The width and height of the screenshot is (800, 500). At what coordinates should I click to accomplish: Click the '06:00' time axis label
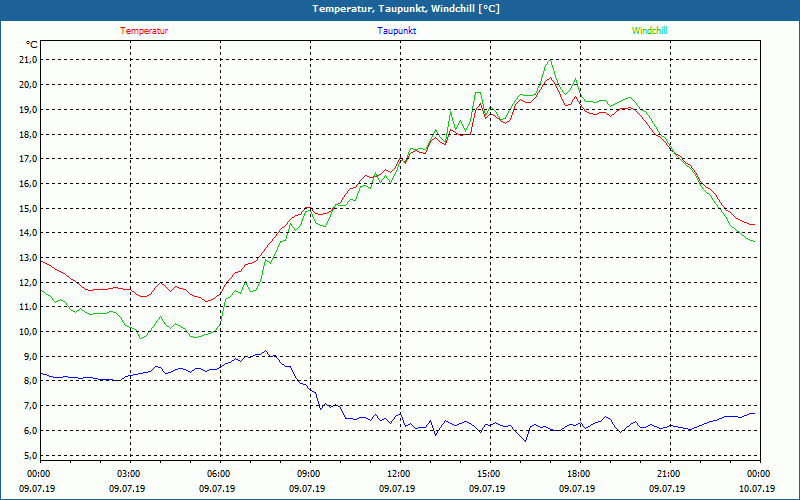coord(218,474)
